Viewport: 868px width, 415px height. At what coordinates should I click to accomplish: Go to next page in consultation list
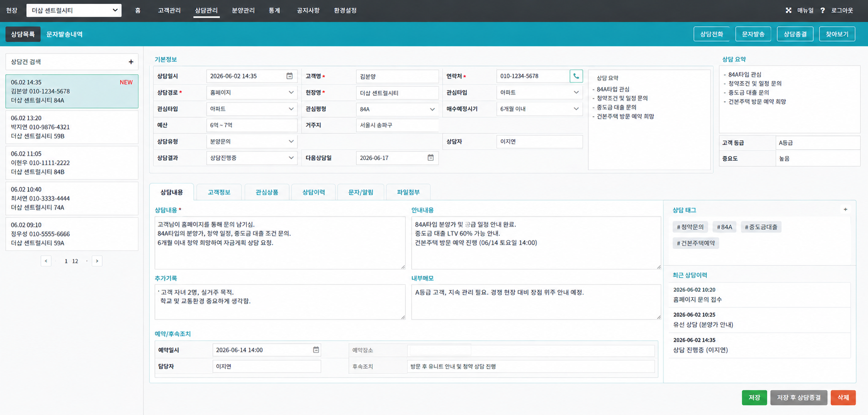(x=97, y=261)
